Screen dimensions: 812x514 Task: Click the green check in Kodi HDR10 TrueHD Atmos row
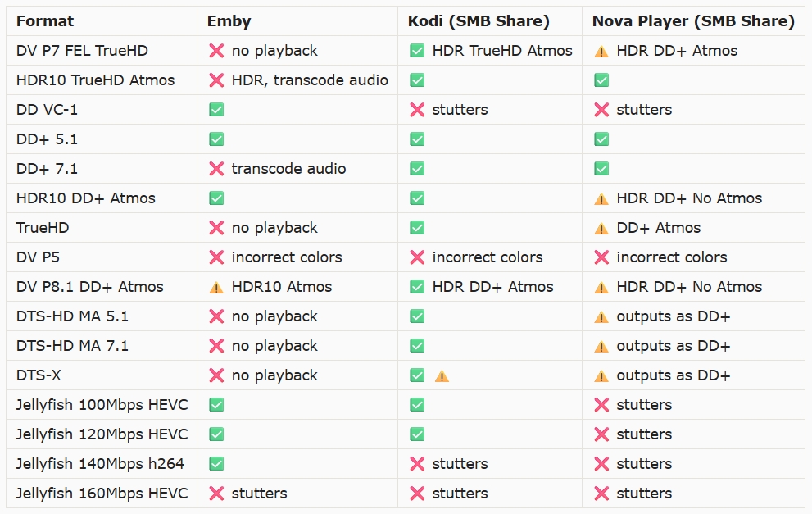[x=417, y=80]
